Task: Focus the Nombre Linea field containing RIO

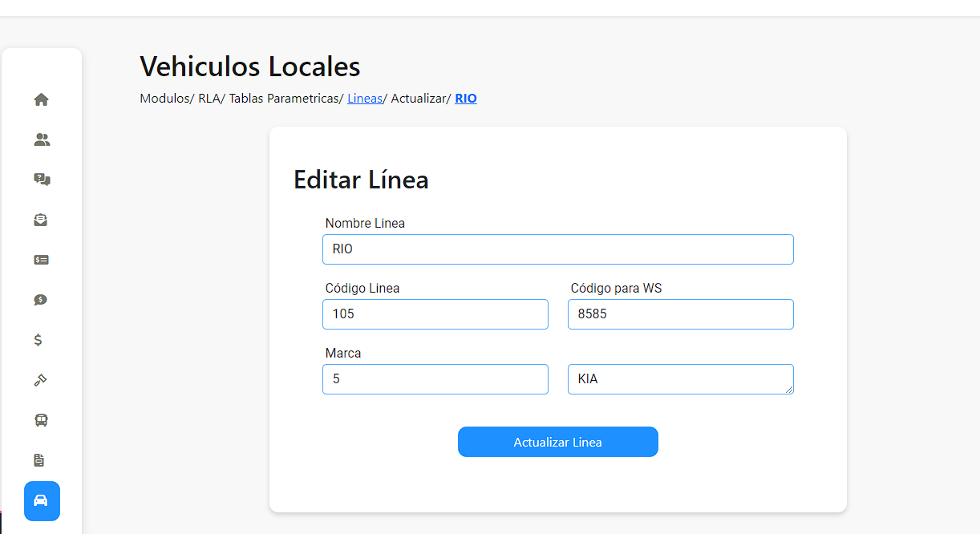Action: click(558, 249)
